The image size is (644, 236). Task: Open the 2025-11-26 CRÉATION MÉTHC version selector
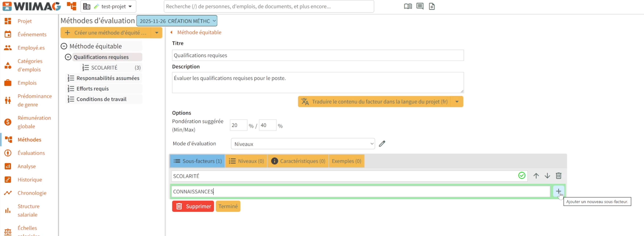pos(177,21)
